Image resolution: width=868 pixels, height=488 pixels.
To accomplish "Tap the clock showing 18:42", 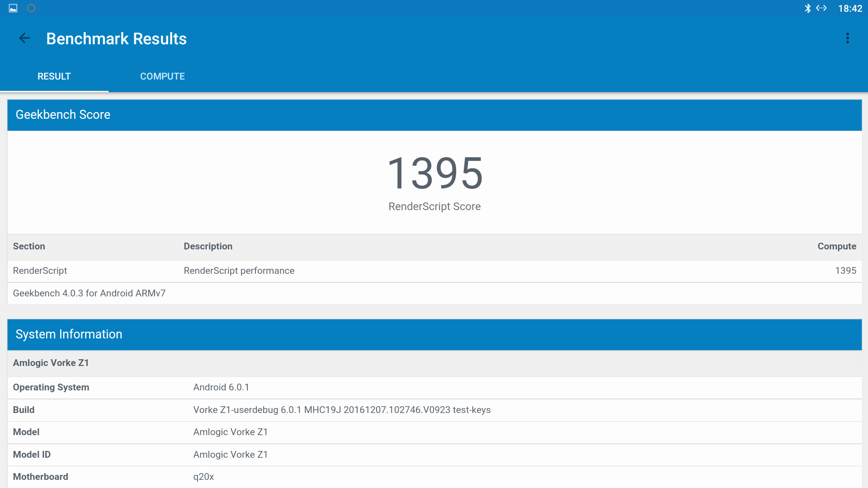I will [850, 8].
